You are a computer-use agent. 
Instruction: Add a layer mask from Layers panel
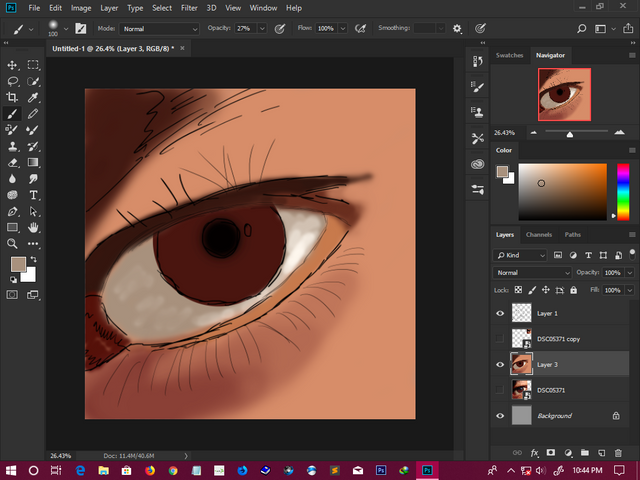click(551, 453)
